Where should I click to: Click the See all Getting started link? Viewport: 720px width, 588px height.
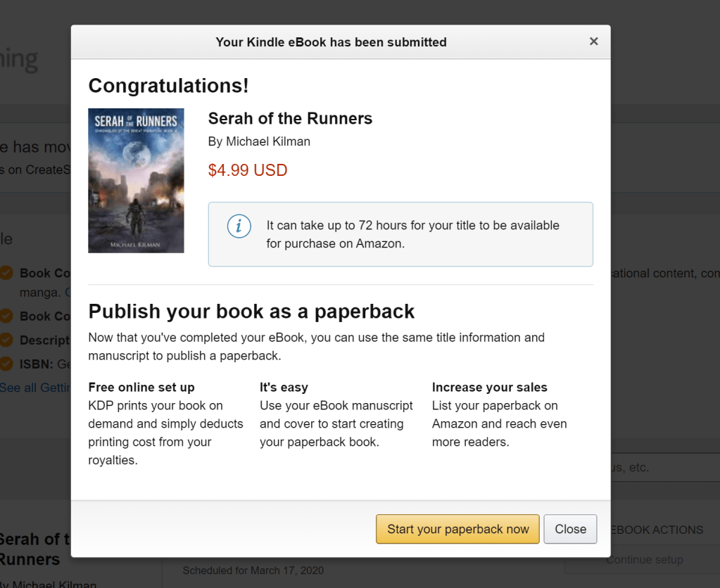point(35,388)
